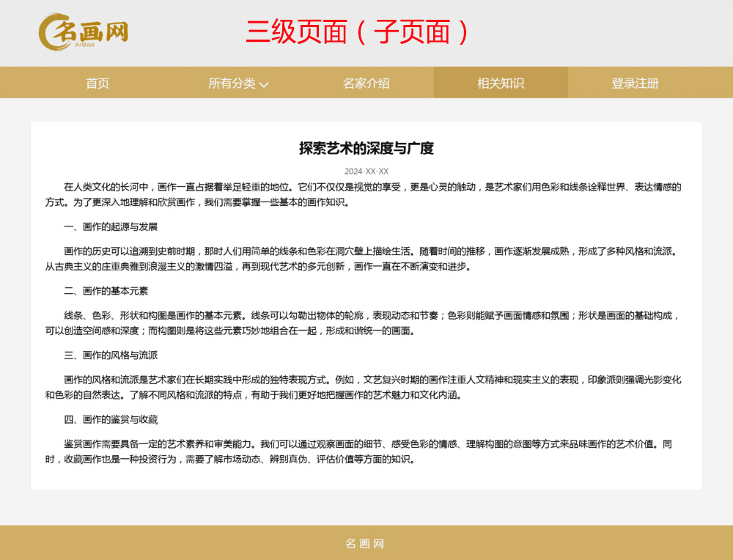Image resolution: width=733 pixels, height=560 pixels.
Task: Expand the chevron arrow beside 所有分类
Action: click(264, 84)
